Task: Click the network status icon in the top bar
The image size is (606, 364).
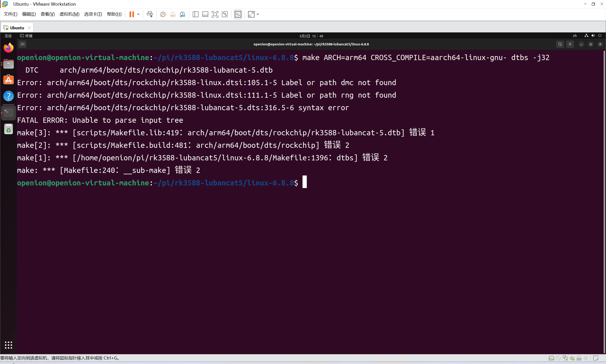Action: pos(586,36)
